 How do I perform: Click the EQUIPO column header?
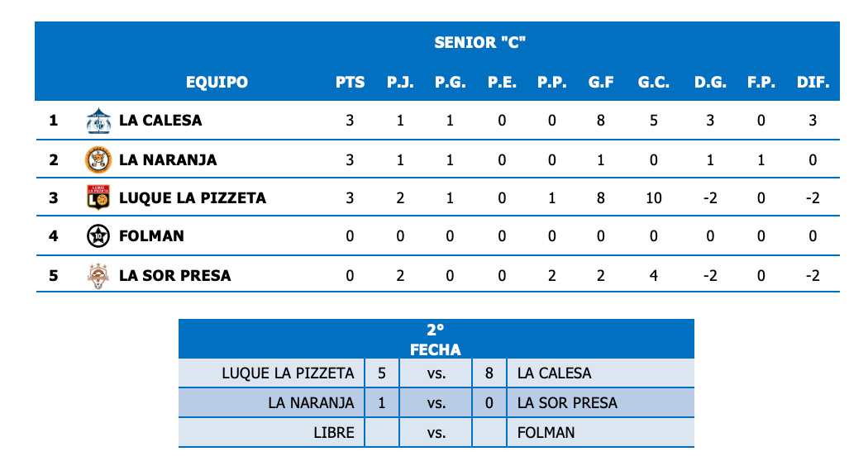(x=217, y=83)
